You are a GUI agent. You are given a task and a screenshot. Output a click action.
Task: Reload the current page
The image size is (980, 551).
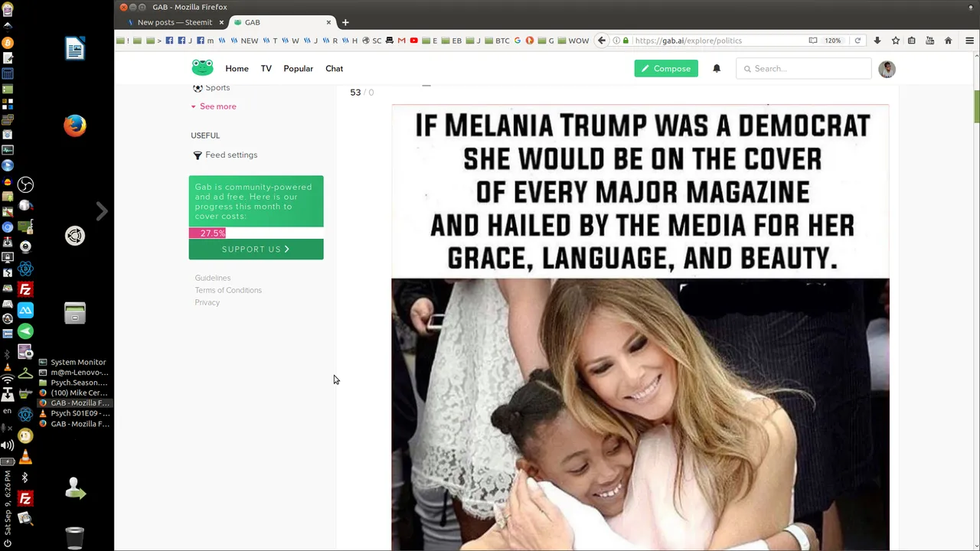point(857,41)
